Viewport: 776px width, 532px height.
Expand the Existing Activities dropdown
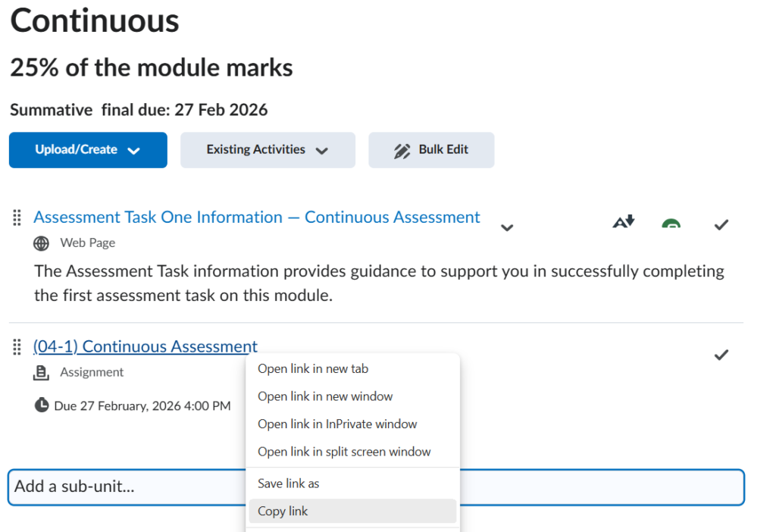tap(268, 149)
